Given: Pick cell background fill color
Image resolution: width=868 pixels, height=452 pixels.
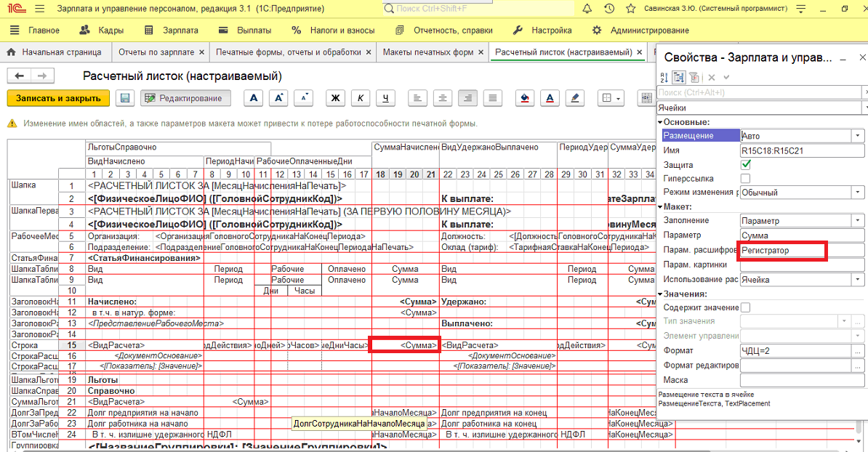Looking at the screenshot, I should pos(524,99).
